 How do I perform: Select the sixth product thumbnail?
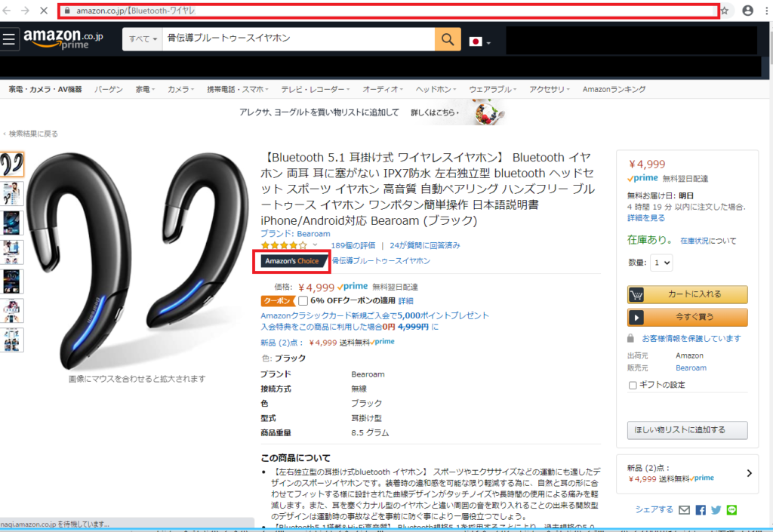coord(11,310)
